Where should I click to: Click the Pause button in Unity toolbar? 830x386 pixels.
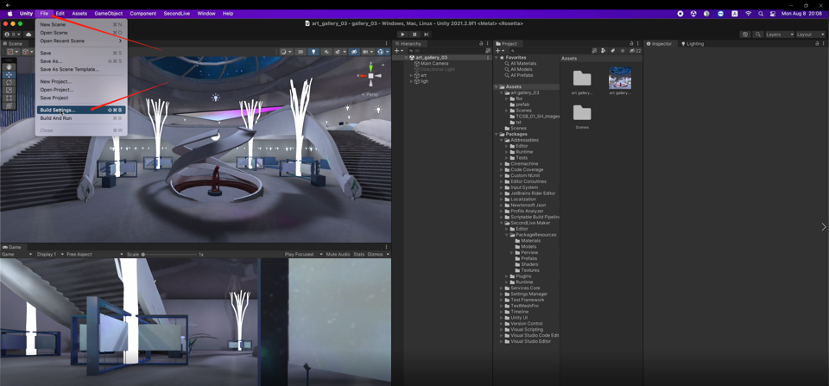414,34
